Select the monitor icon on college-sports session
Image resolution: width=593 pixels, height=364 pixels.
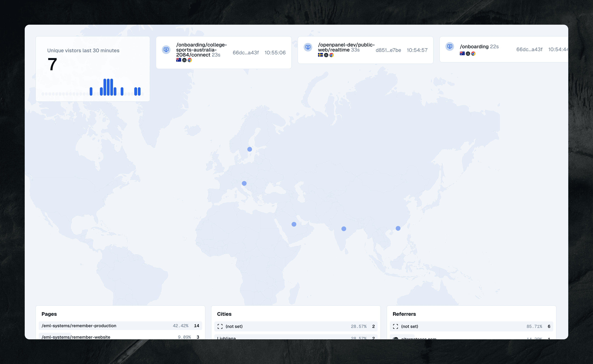click(166, 50)
